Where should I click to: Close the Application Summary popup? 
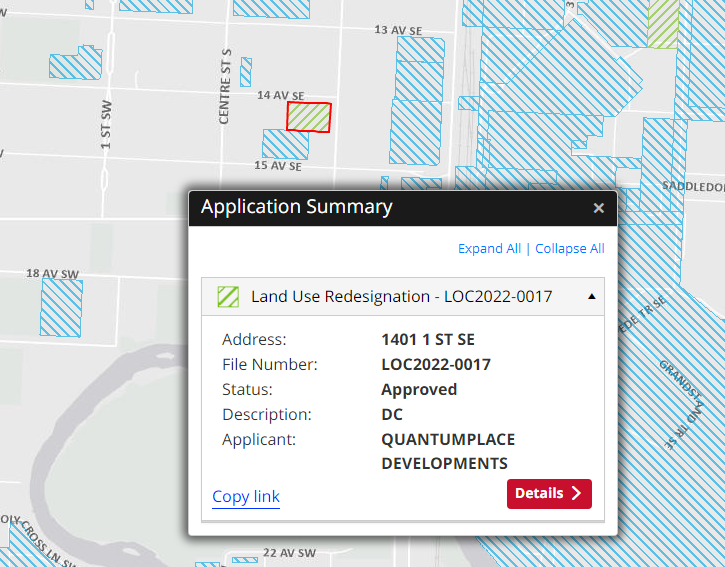click(598, 208)
